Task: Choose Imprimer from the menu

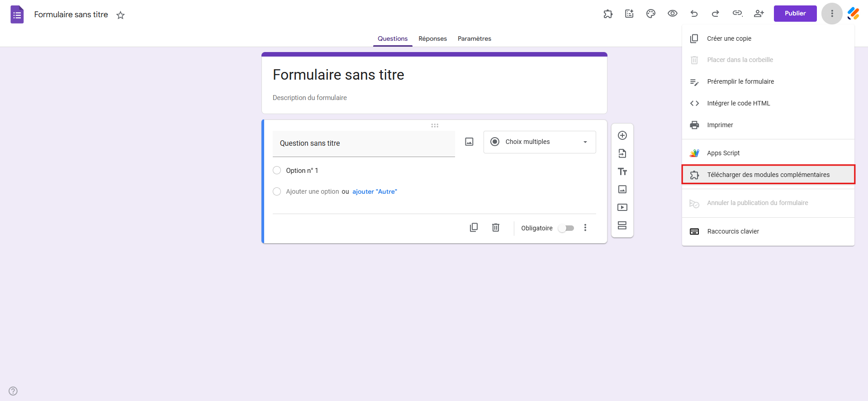Action: point(768,125)
